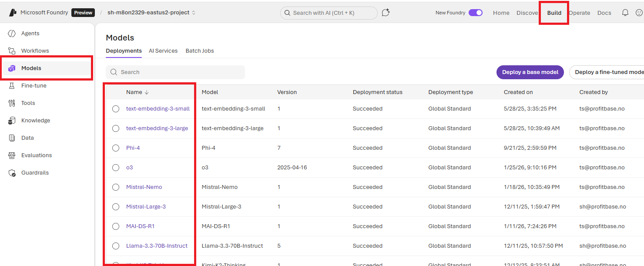Sort by Name column arrow

pyautogui.click(x=147, y=92)
